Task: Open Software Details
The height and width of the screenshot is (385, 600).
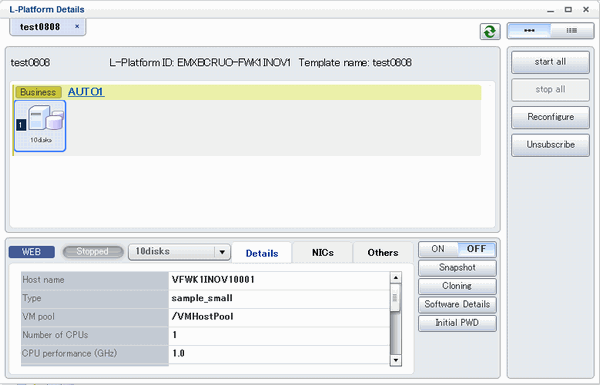Action: pyautogui.click(x=457, y=304)
